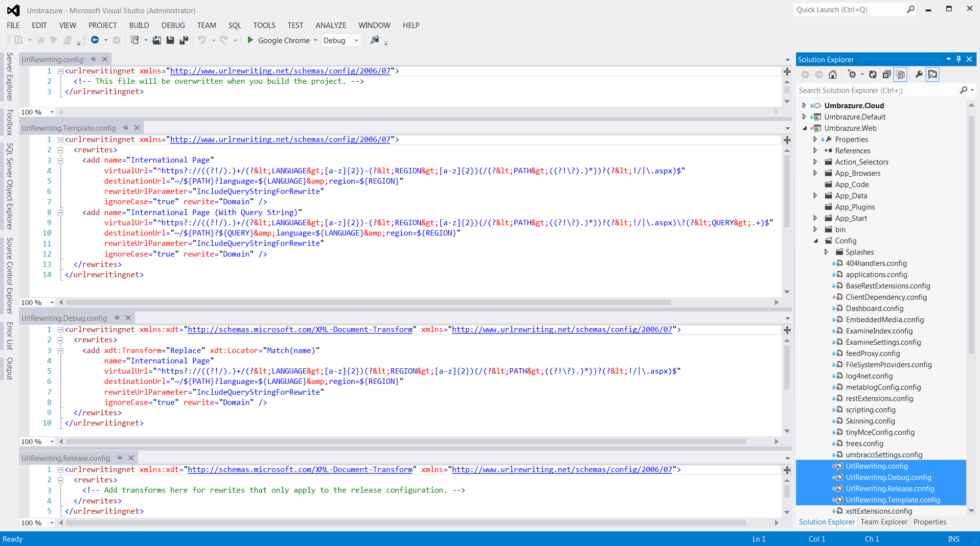Open zoom level dropdown of UrlRewriting.Template.config
Screen dimensions: 980x546
pos(52,303)
